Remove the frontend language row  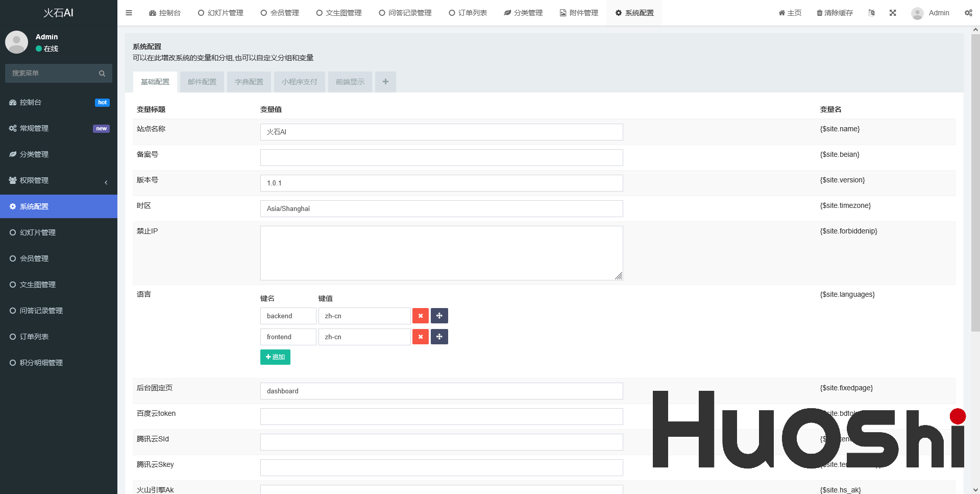pyautogui.click(x=420, y=337)
